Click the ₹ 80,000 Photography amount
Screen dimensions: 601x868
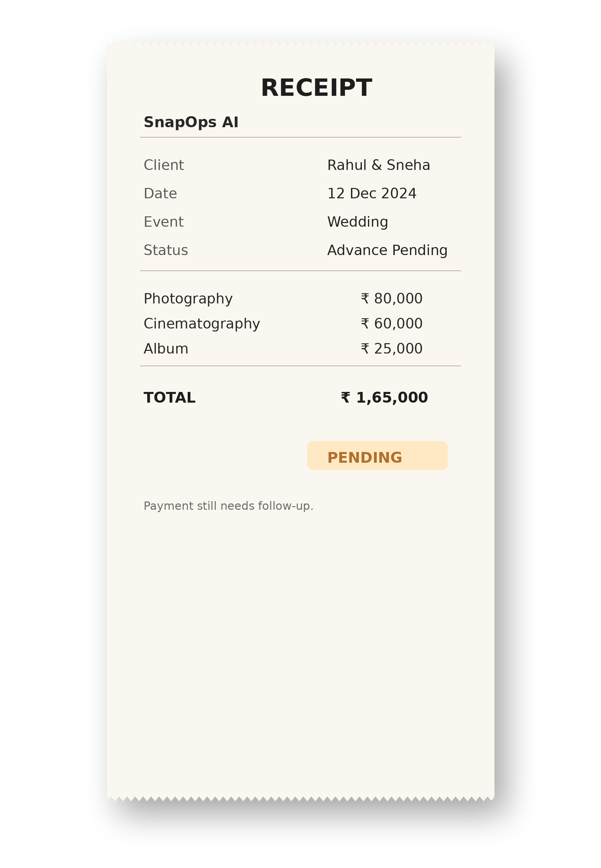pyautogui.click(x=392, y=299)
